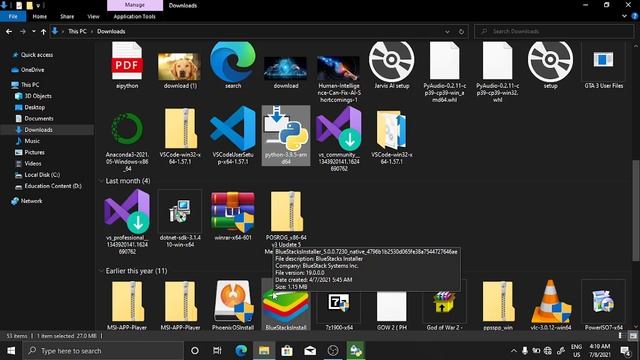Viewport: 640px width, 360px height.
Task: Refresh the Downloads folder
Action: pos(461,31)
